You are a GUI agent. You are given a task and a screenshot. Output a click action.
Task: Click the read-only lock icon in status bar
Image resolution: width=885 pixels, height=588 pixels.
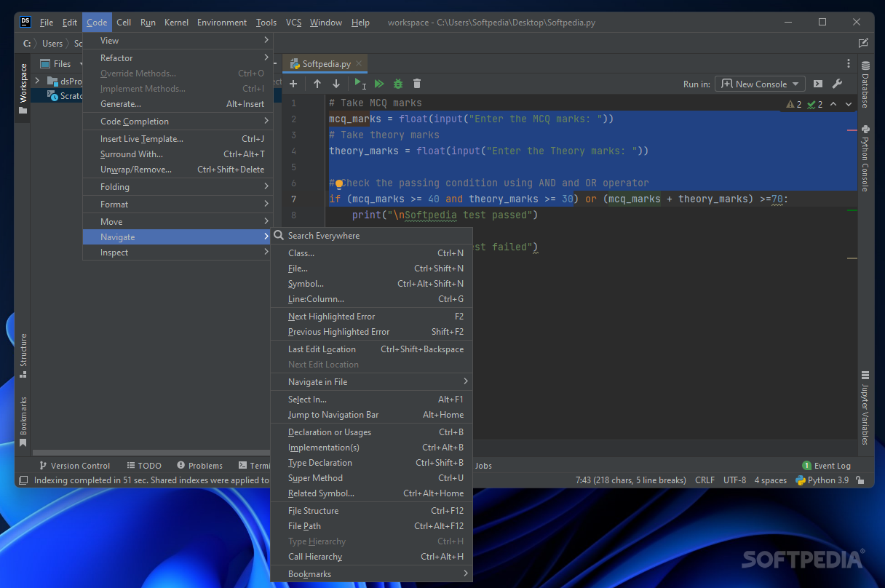[860, 480]
